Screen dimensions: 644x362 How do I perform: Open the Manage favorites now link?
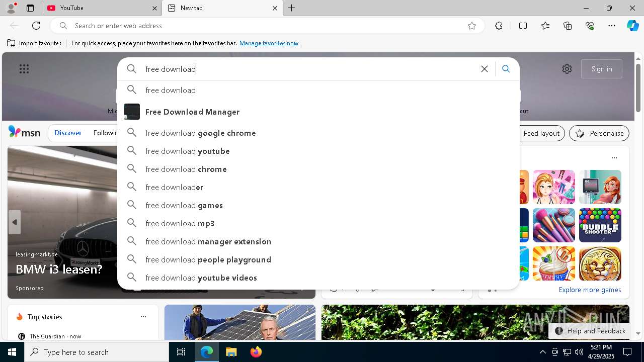(x=269, y=43)
